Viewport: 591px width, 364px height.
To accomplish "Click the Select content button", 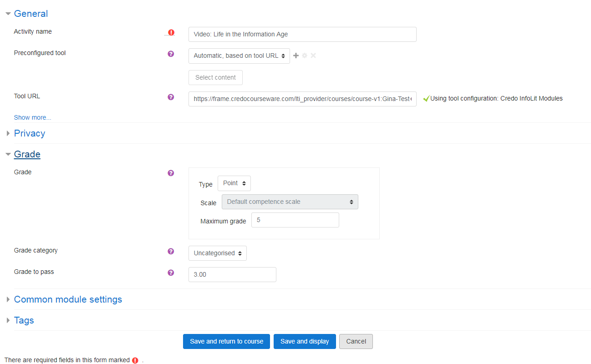I will (215, 77).
